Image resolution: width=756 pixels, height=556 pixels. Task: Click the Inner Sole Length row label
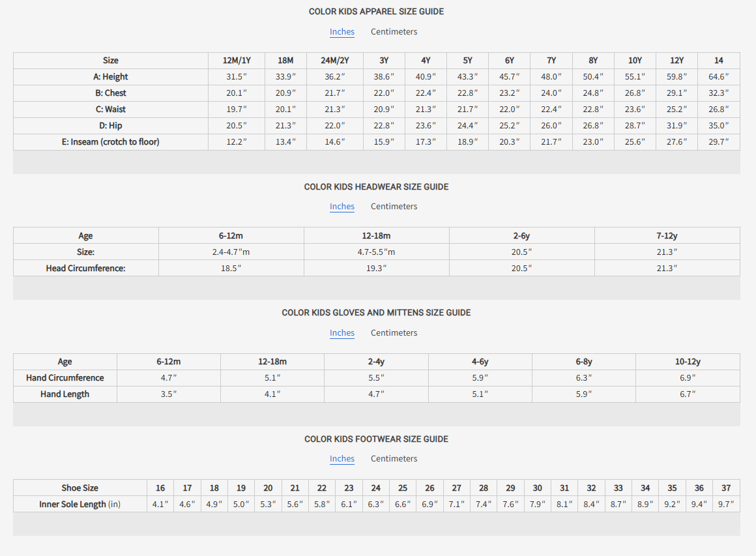pyautogui.click(x=80, y=505)
